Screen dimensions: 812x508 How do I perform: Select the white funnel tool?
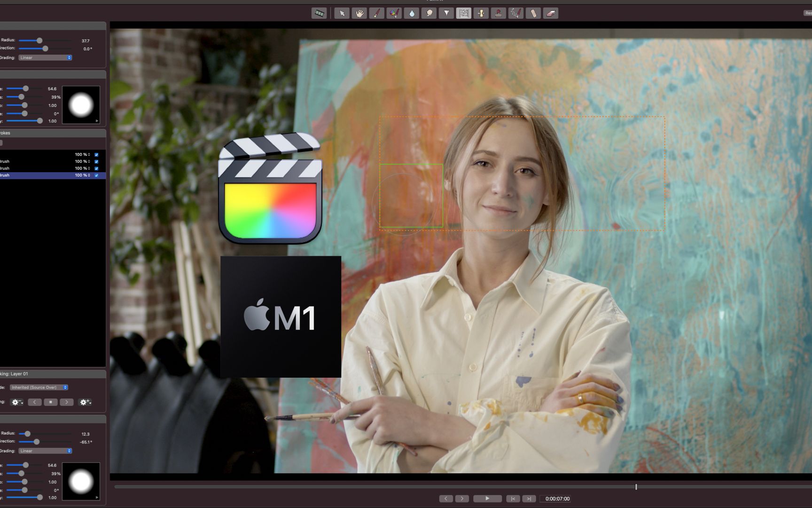click(x=446, y=13)
